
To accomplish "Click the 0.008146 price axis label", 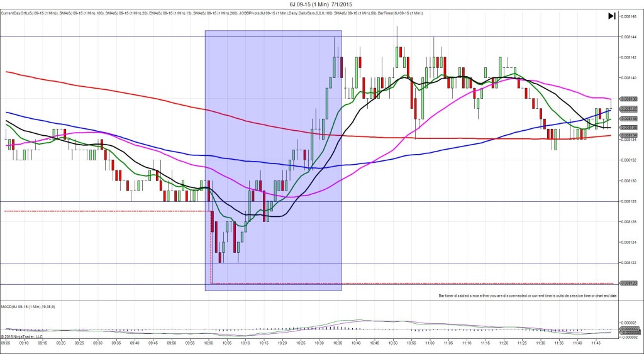I will pos(629,16).
